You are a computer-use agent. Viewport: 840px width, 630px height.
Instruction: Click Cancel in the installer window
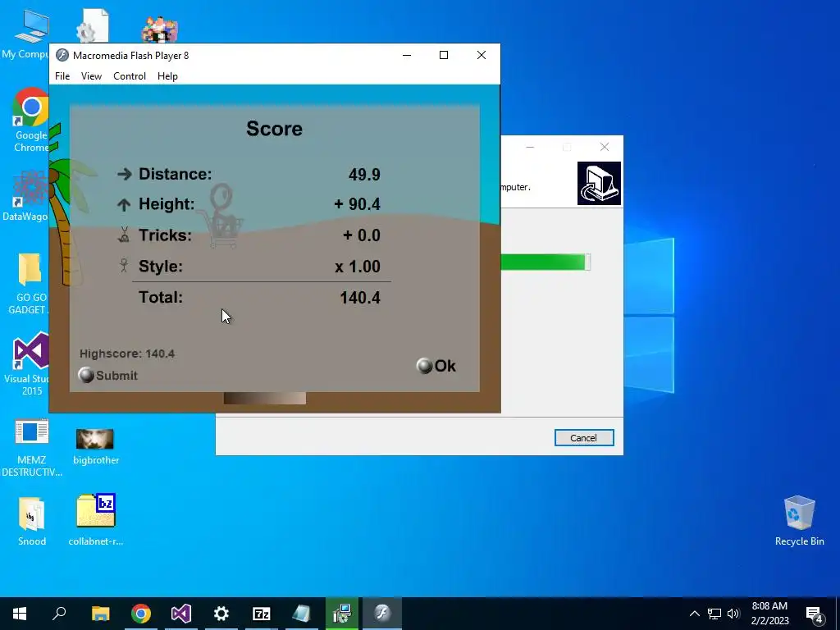click(x=584, y=438)
